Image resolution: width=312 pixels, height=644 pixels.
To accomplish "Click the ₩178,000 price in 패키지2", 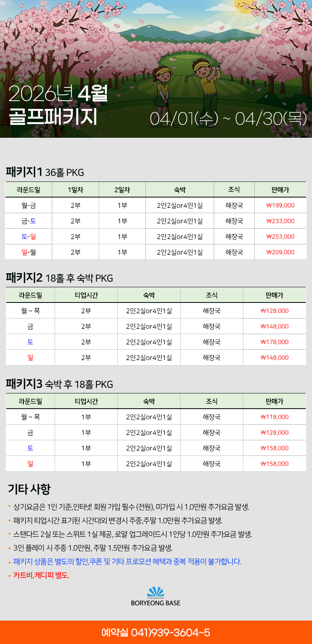I will coord(275,342).
